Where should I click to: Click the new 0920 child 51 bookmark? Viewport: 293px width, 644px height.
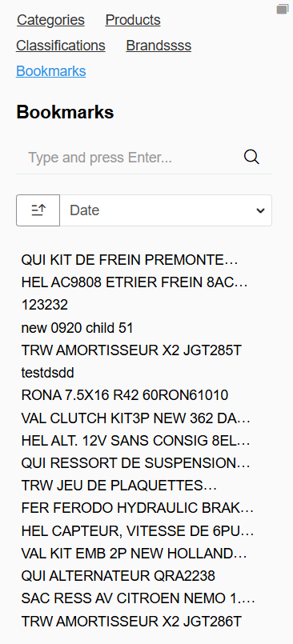[x=78, y=328]
